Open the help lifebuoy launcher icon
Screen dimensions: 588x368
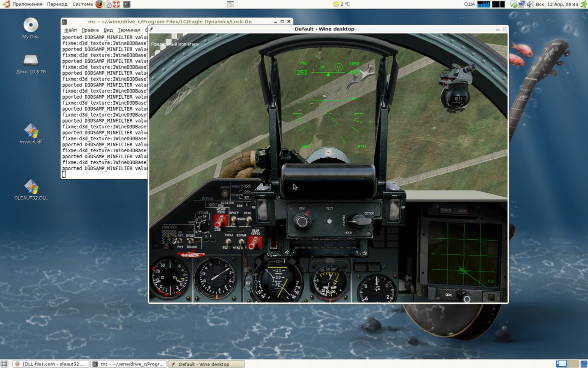116,4
